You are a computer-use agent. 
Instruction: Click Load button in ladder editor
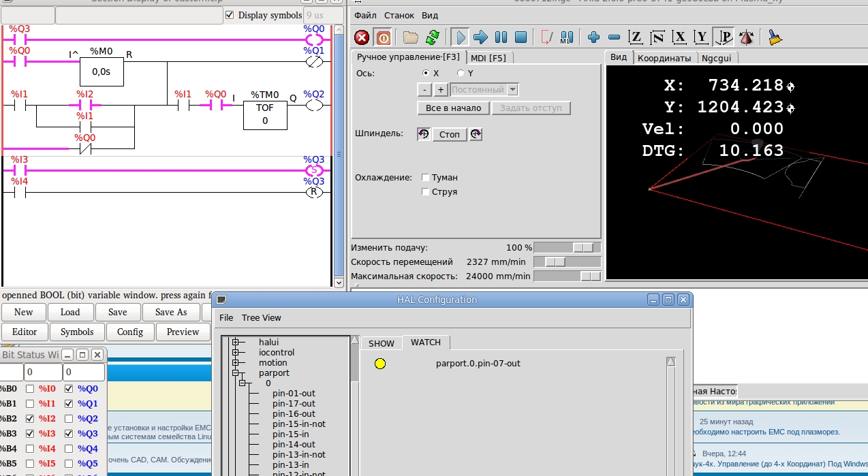coord(70,313)
